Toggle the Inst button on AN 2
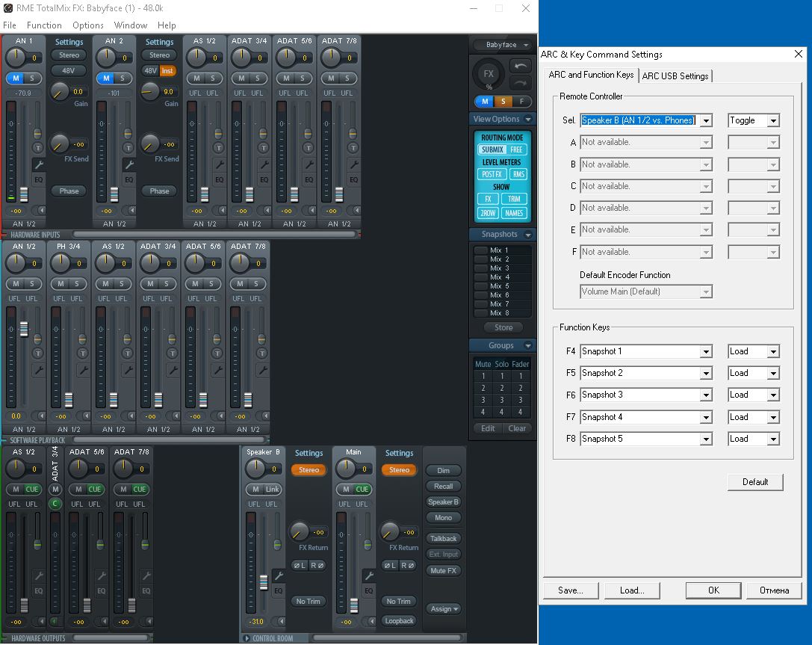The height and width of the screenshot is (645, 812). click(x=167, y=71)
